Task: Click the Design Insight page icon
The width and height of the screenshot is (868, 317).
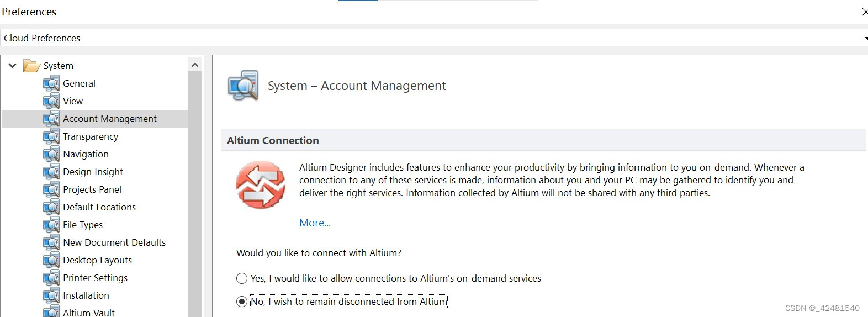Action: click(x=51, y=172)
